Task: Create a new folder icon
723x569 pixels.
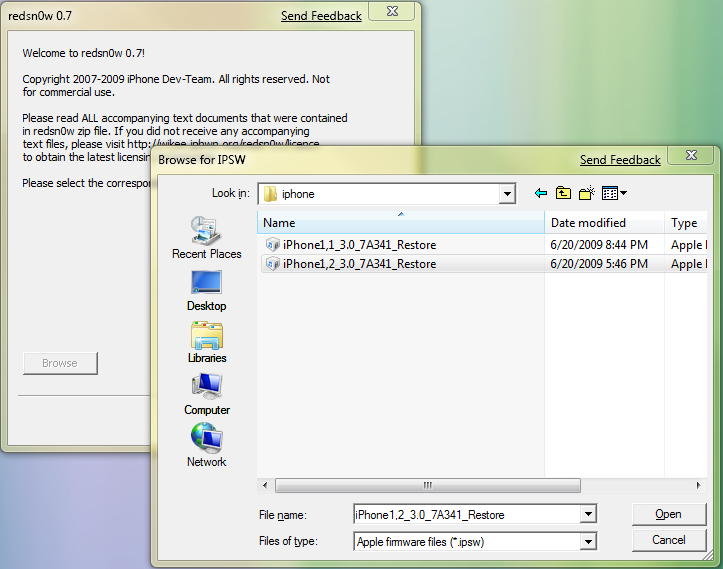Action: [587, 193]
